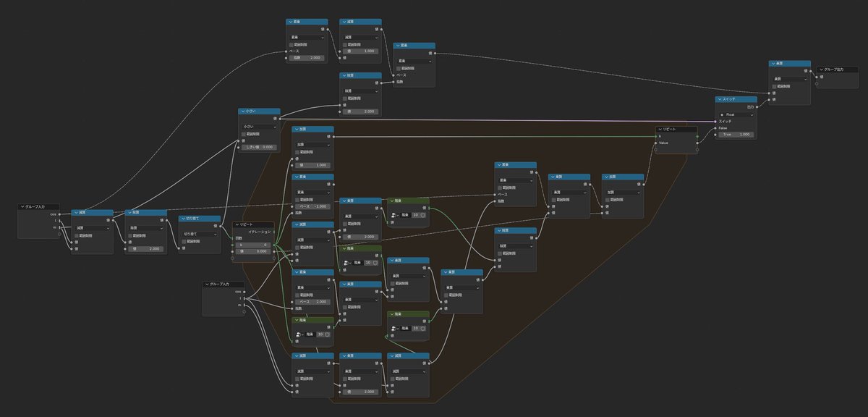Open dropdown of 乗算 node wired to グループ出力

790,78
